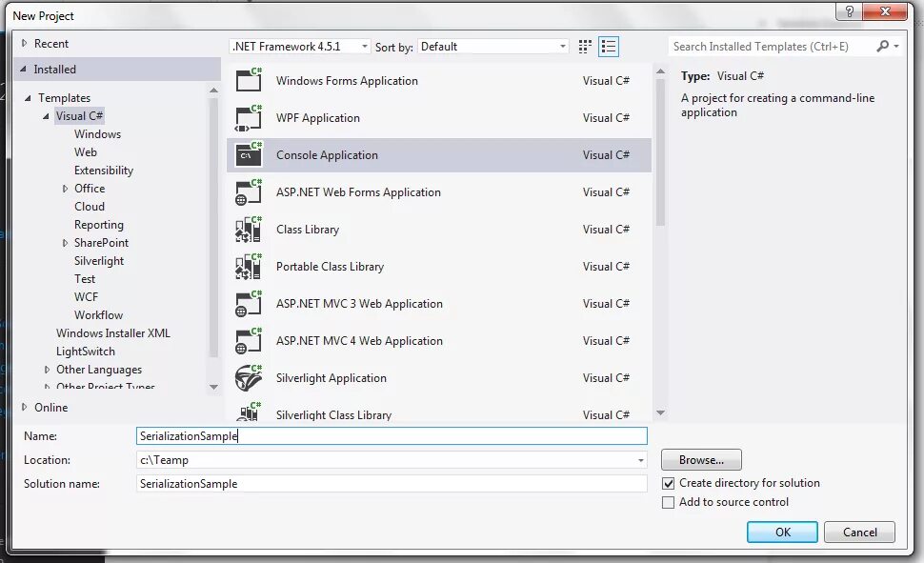Click the project Name input field
This screenshot has width=924, height=563.
[x=392, y=435]
